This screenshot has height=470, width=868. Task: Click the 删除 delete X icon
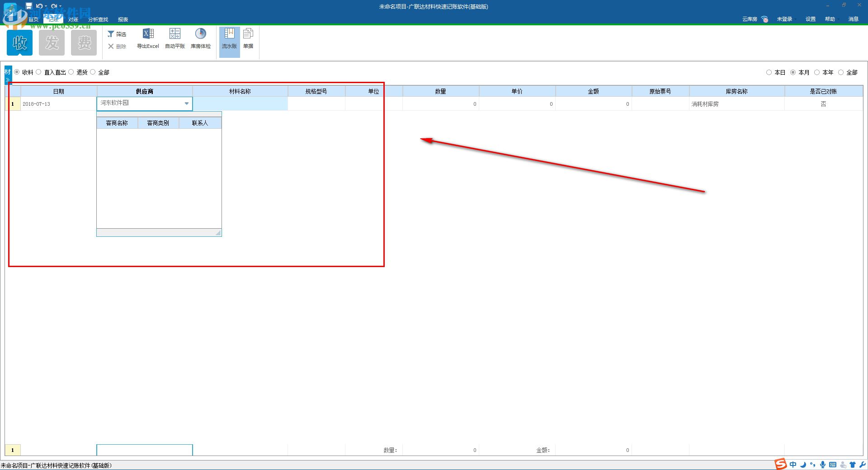pyautogui.click(x=111, y=46)
